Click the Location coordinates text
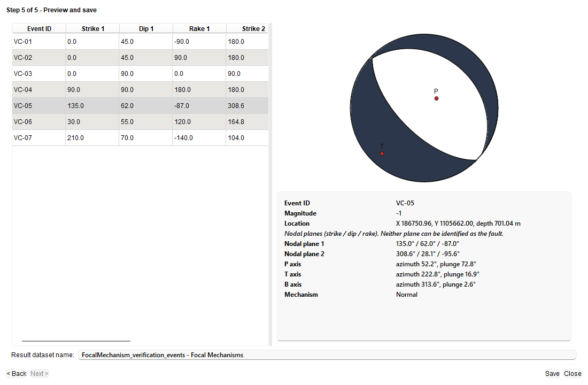 point(458,224)
